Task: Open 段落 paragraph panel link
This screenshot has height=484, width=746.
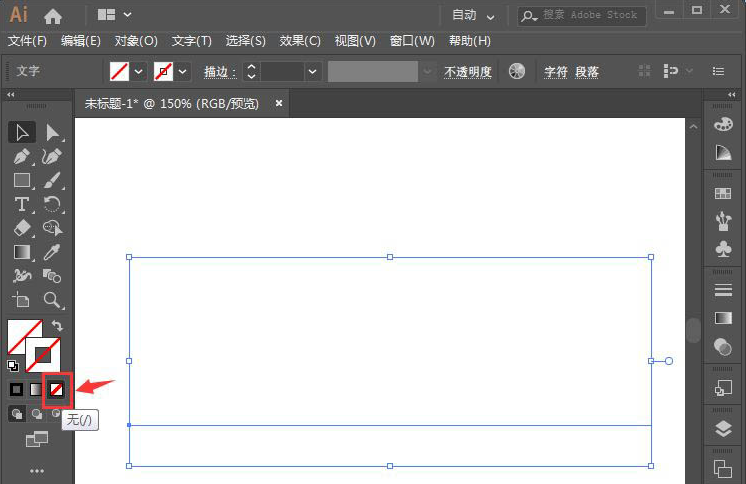Action: tap(587, 72)
